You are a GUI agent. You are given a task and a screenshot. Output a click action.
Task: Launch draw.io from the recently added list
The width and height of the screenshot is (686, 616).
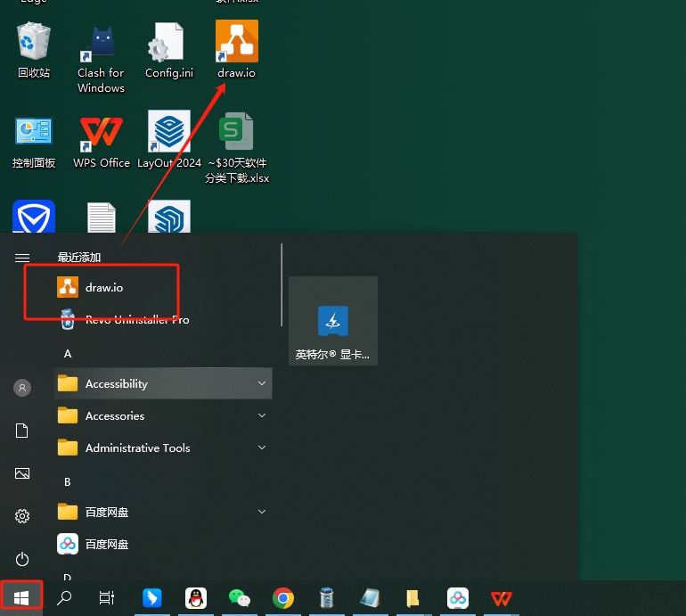tap(163, 287)
